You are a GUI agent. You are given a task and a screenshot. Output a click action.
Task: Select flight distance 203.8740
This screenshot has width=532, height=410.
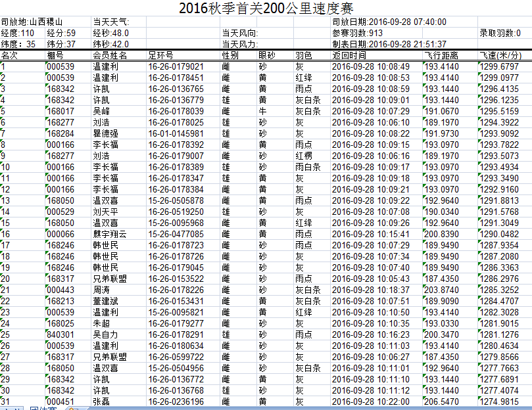pyautogui.click(x=441, y=290)
